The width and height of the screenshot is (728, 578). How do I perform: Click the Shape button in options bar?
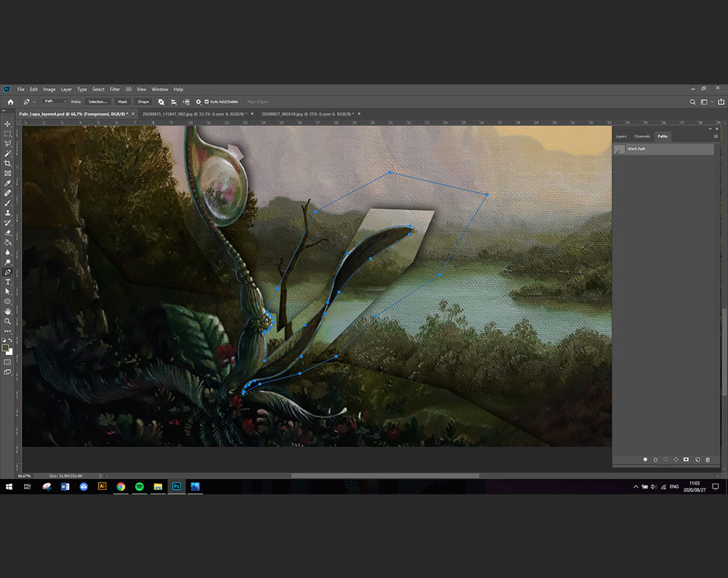(x=143, y=102)
